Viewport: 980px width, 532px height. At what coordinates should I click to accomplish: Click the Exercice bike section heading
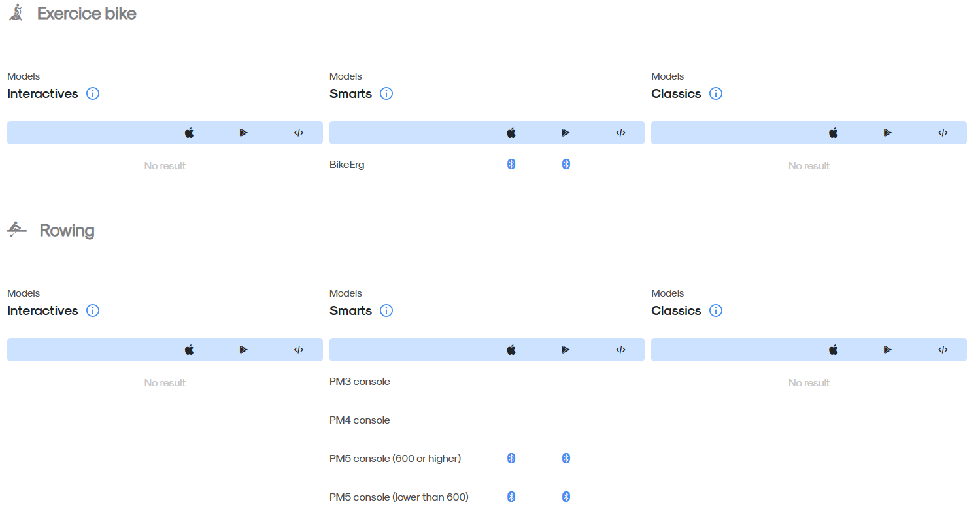coord(87,14)
